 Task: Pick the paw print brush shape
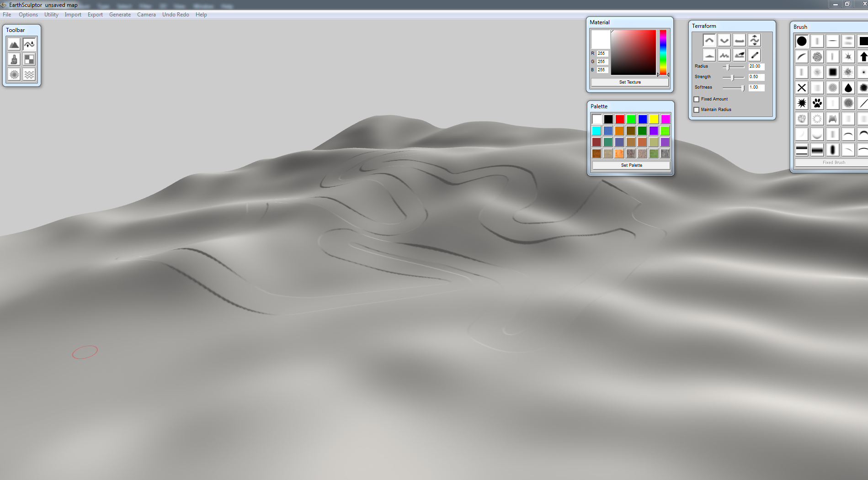pyautogui.click(x=817, y=104)
